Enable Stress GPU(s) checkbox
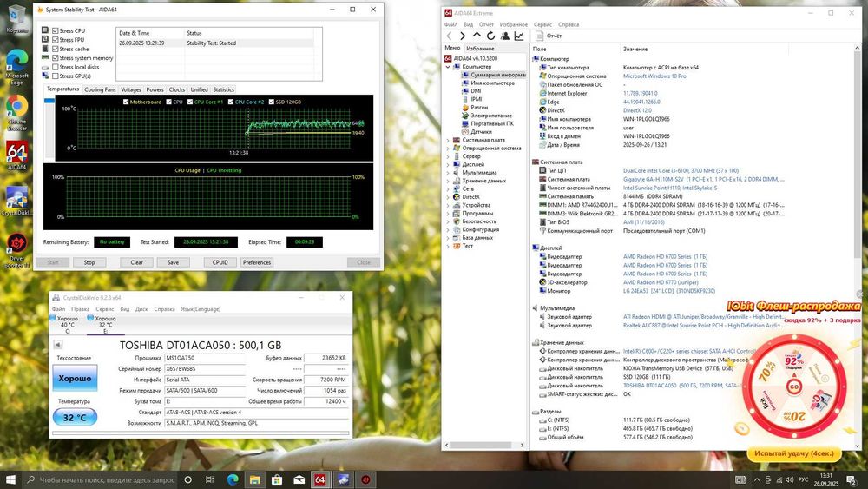Viewport: 868px width, 489px height. pos(56,76)
